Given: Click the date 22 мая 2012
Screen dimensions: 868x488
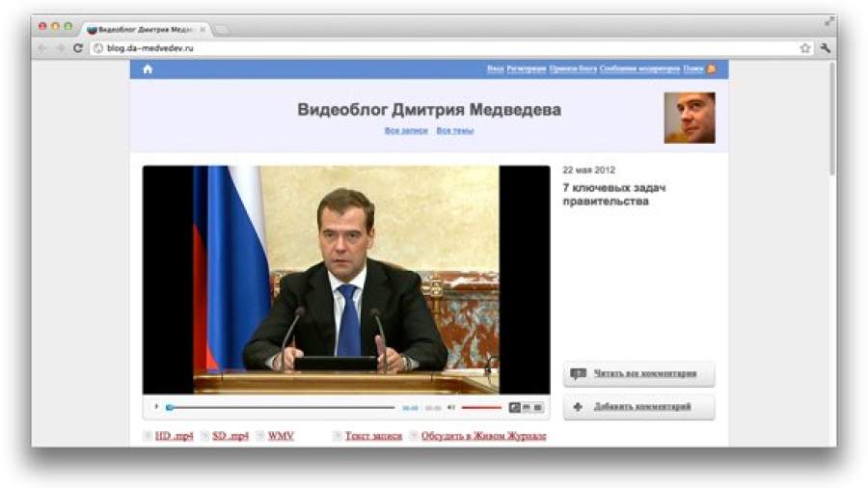Looking at the screenshot, I should (589, 170).
